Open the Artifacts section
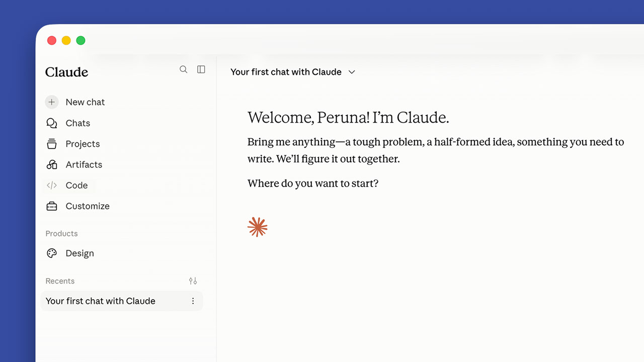Image resolution: width=644 pixels, height=362 pixels. pos(84,164)
